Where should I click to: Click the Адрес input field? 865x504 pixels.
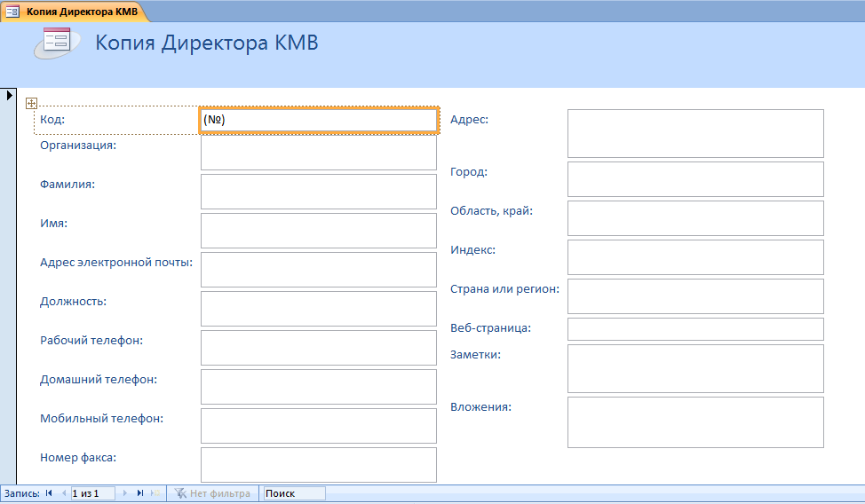point(695,133)
